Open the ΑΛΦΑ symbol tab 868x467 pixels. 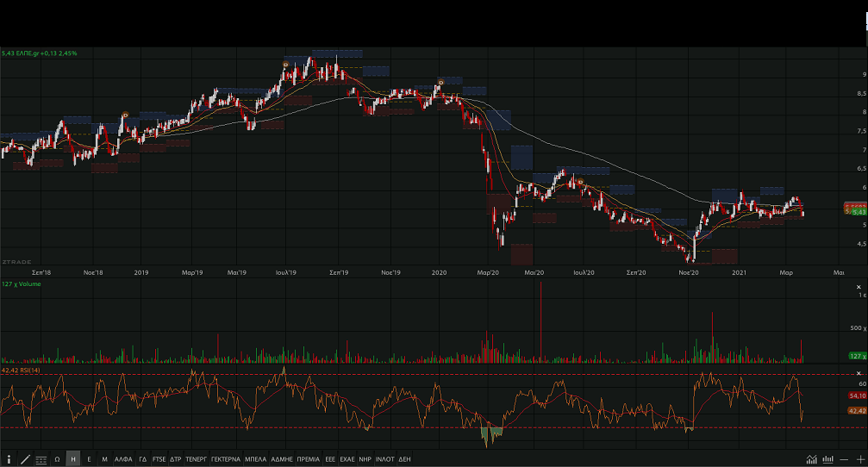(x=124, y=459)
